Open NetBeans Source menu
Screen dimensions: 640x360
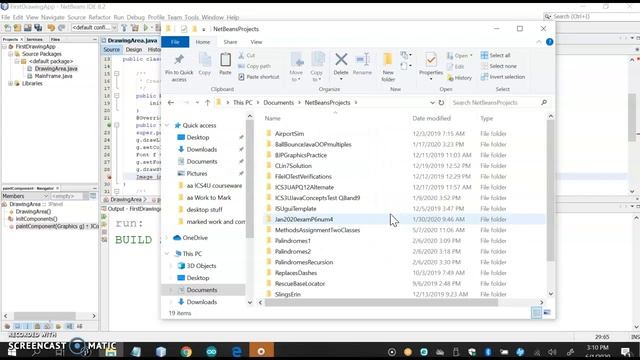(76, 17)
